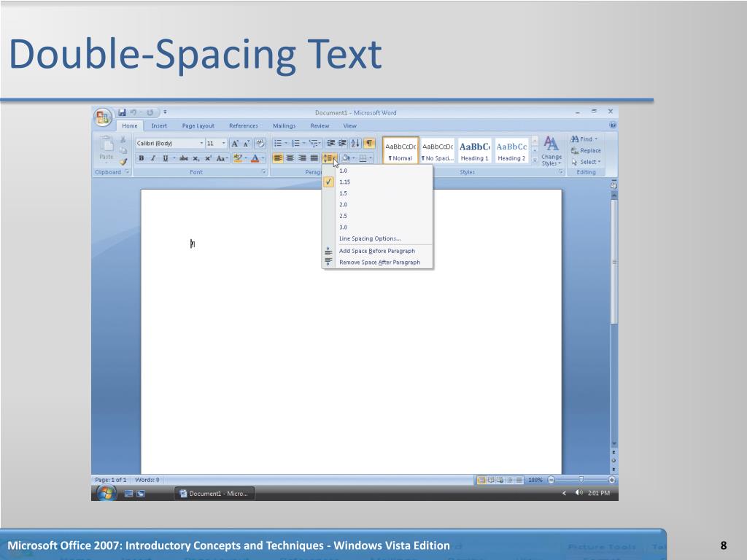Screen dimensions: 747x560
Task: Toggle Subscript formatting
Action: [196, 158]
